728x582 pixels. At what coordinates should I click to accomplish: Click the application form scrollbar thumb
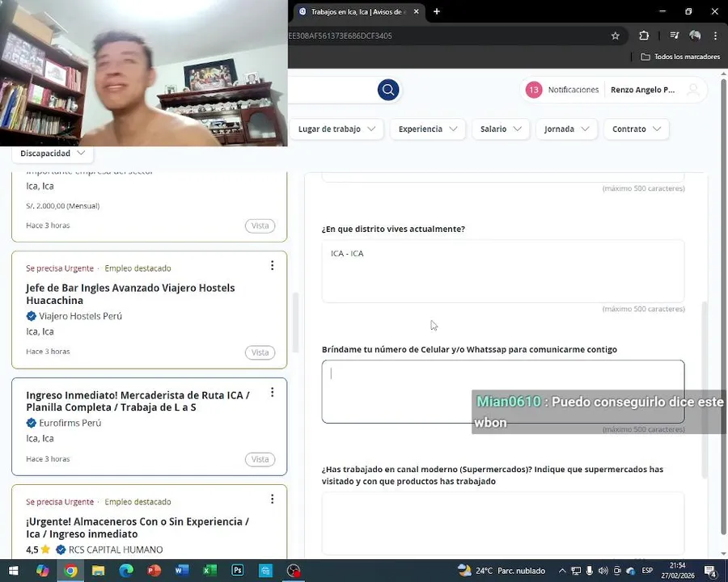pos(705,390)
